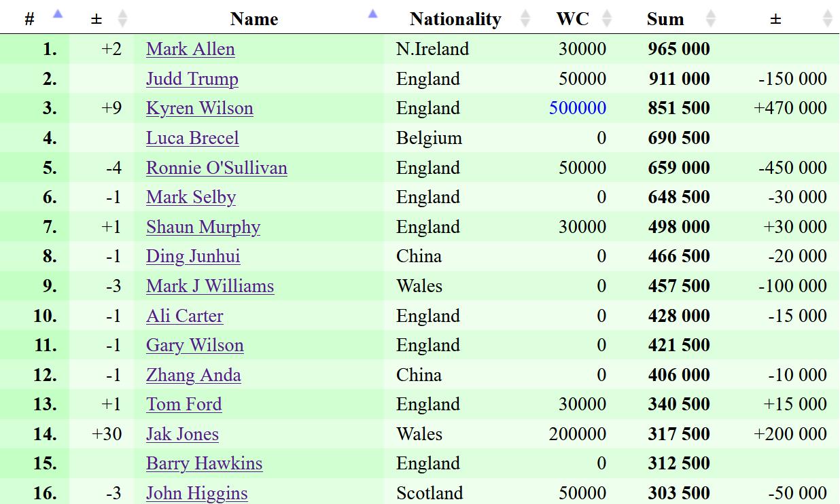Click Kyren Wilson's blue 500000 WC value
This screenshot has width=840, height=504.
(x=578, y=108)
